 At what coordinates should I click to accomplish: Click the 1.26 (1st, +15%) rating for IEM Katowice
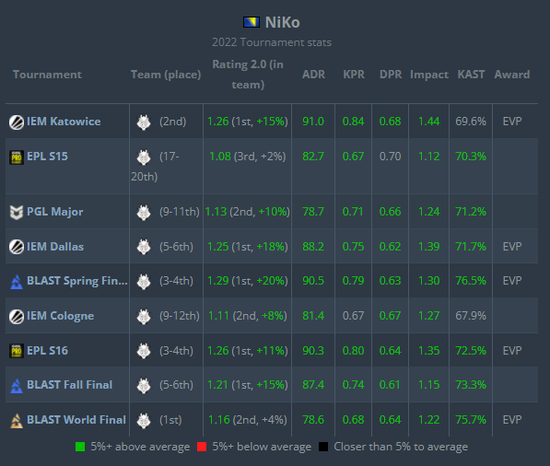point(248,122)
